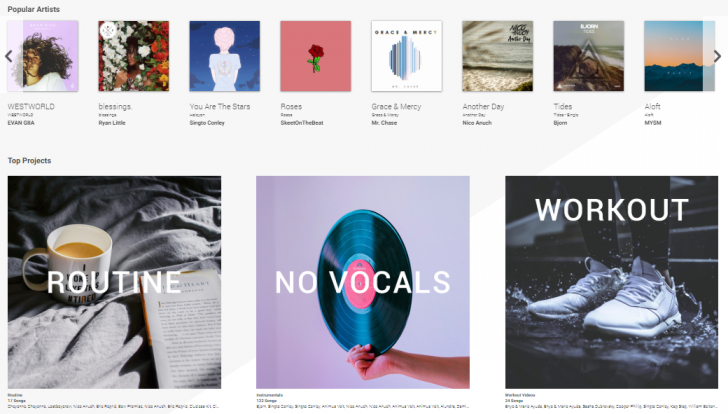Open the WESTWORLD album cover
The height and width of the screenshot is (414, 728).
(x=43, y=56)
